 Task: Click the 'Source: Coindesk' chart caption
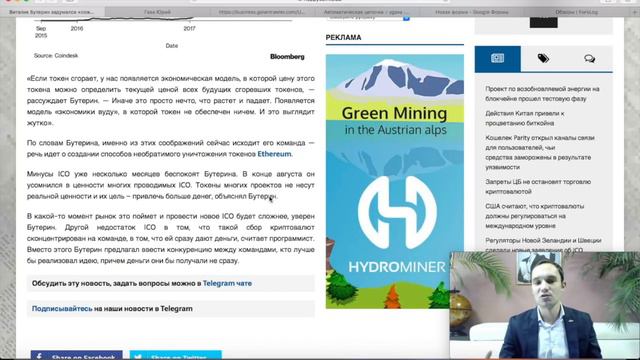coord(56,56)
